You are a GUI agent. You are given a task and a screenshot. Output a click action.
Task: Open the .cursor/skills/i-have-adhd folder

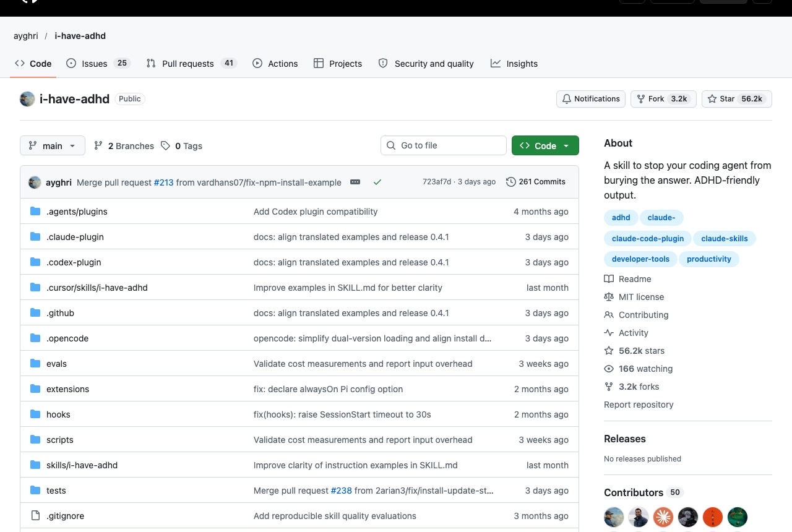pyautogui.click(x=97, y=288)
